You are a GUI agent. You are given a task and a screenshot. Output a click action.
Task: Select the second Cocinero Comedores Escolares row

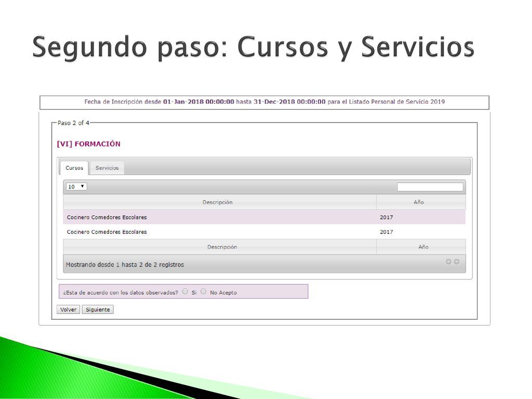click(x=264, y=232)
